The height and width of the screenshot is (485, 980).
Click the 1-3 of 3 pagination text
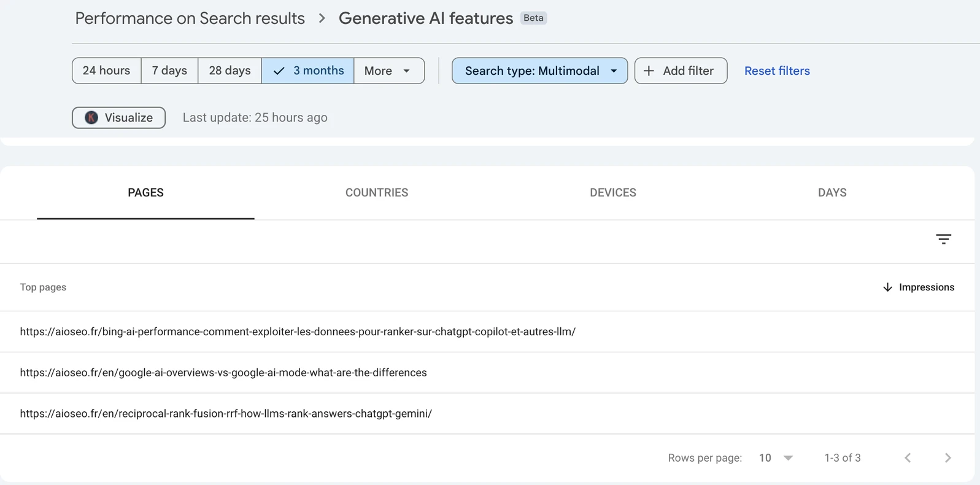[x=843, y=458]
